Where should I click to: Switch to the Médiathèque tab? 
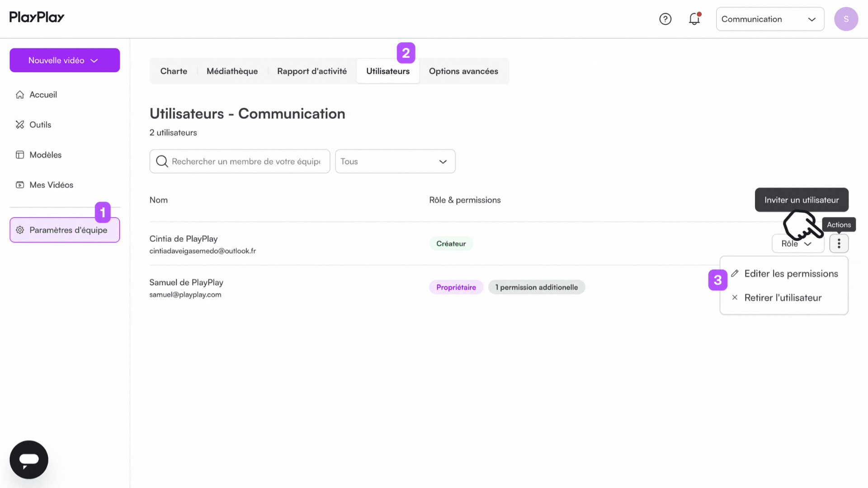click(x=232, y=71)
